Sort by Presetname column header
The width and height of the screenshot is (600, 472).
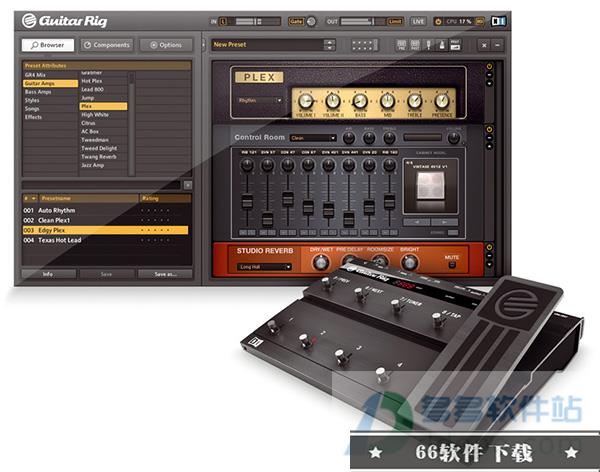tap(89, 198)
